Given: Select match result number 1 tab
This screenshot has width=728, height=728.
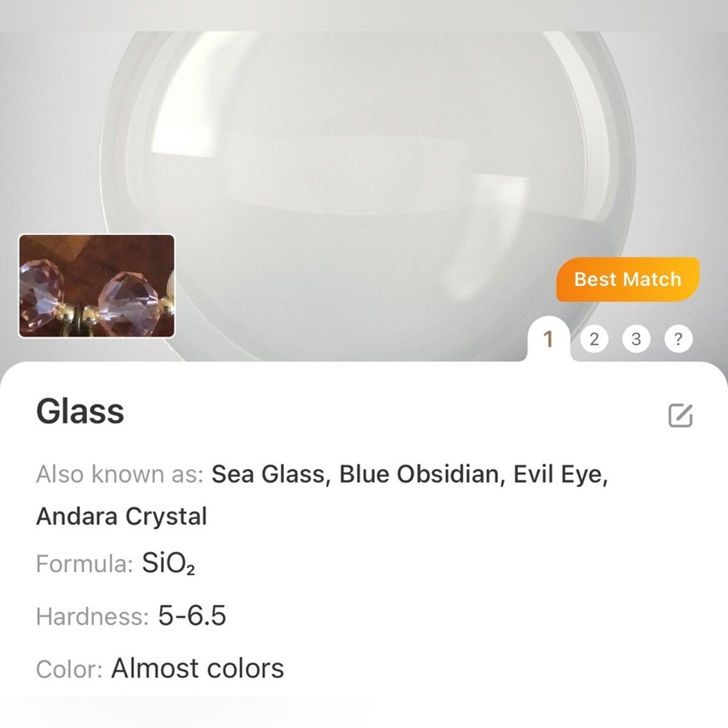Looking at the screenshot, I should pos(548,339).
